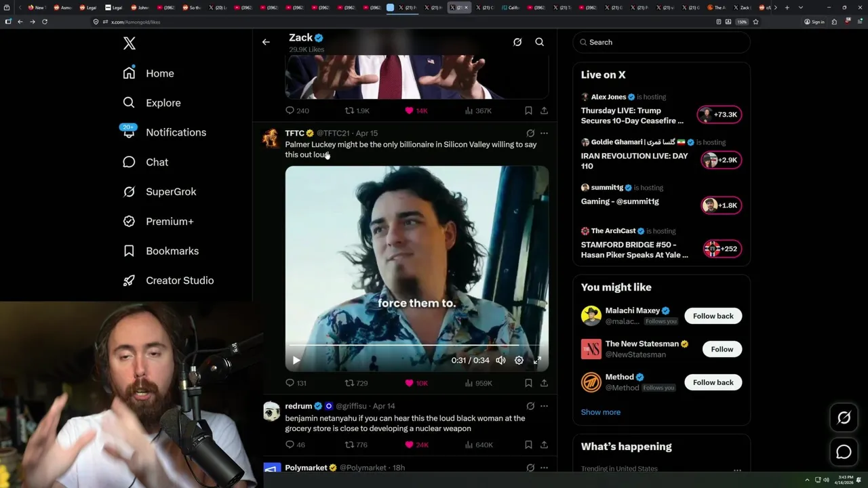View analytics of post with 367K views
The image size is (868, 488).
[x=478, y=110]
